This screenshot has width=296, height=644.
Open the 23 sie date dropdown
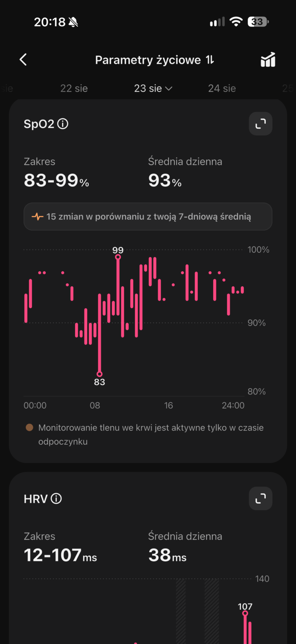(153, 88)
